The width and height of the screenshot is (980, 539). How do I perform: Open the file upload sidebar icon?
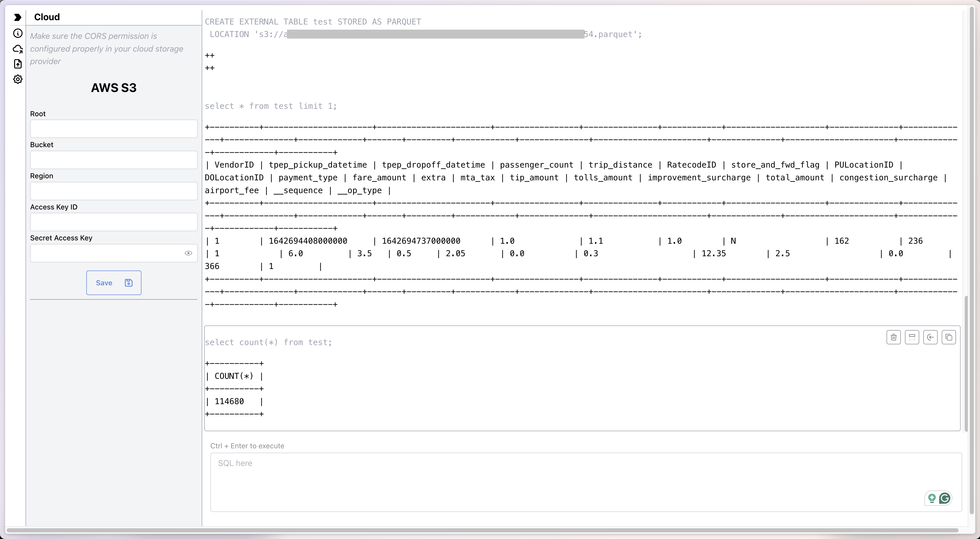point(18,64)
